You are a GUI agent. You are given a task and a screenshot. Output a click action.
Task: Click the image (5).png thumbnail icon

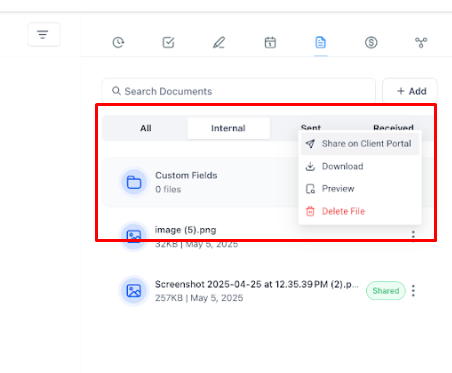pyautogui.click(x=134, y=236)
